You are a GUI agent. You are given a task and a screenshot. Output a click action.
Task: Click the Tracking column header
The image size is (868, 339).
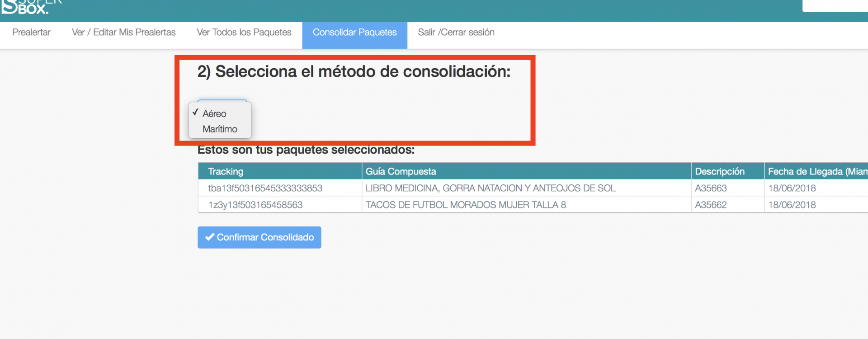pos(226,172)
